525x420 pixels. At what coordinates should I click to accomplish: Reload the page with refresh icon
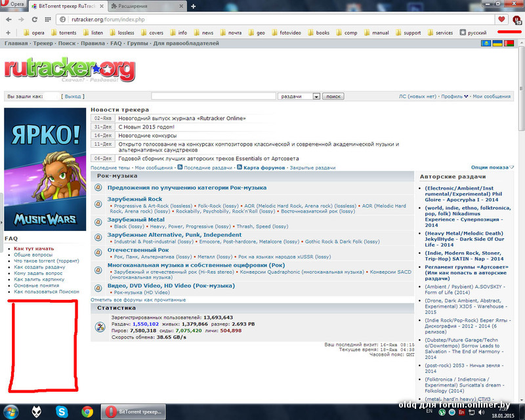point(35,20)
